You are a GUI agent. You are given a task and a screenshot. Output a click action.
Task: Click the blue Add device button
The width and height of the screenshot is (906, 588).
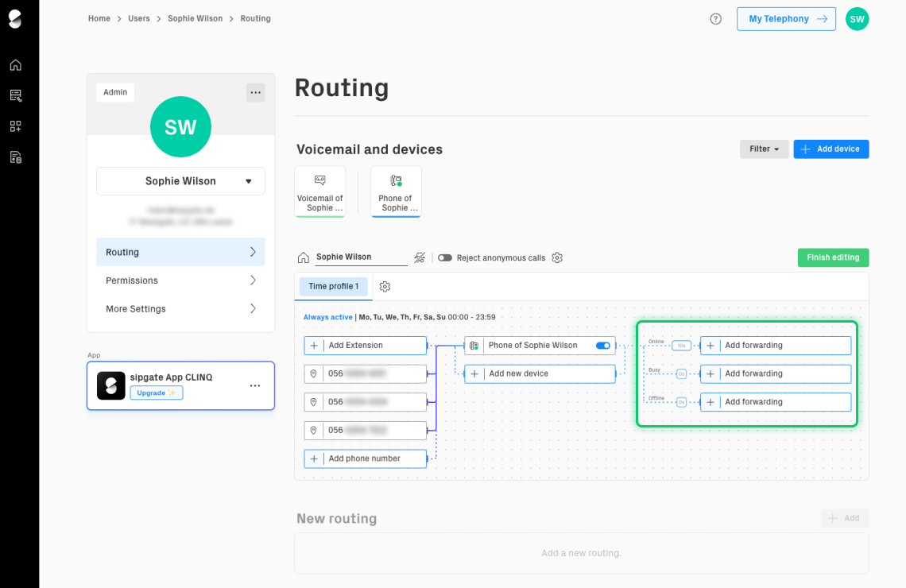(x=830, y=149)
